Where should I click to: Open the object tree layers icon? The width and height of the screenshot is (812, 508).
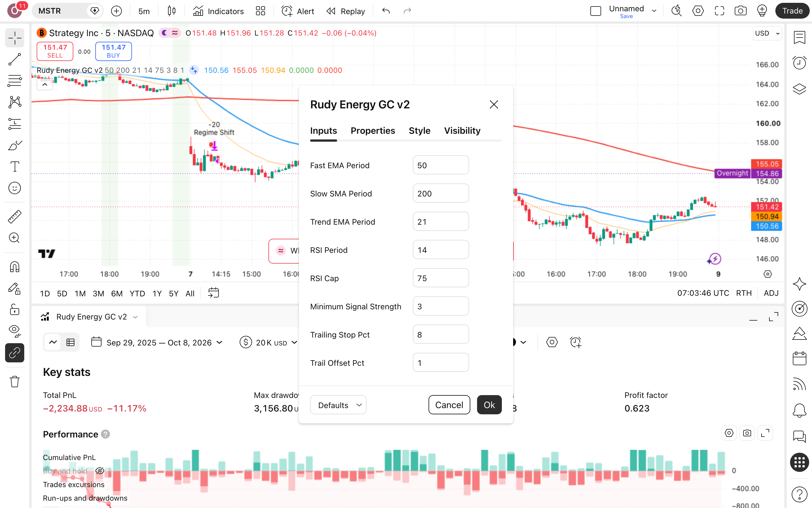tap(799, 89)
